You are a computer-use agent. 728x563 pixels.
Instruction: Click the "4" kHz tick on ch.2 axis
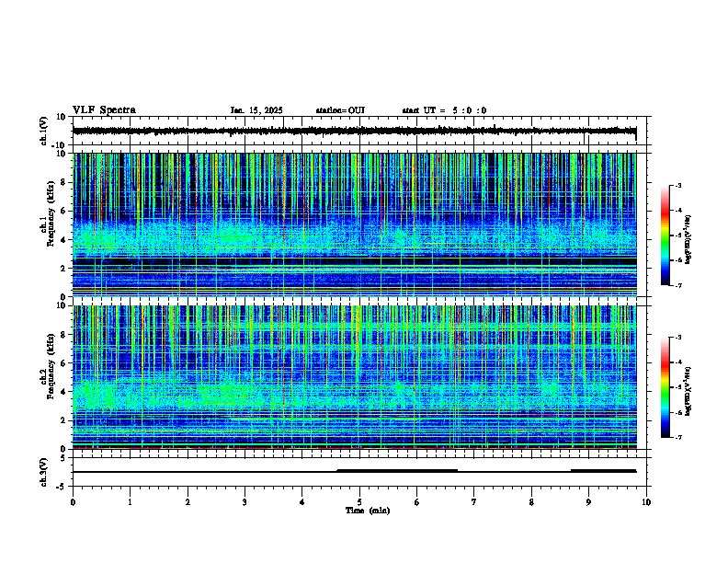63,392
